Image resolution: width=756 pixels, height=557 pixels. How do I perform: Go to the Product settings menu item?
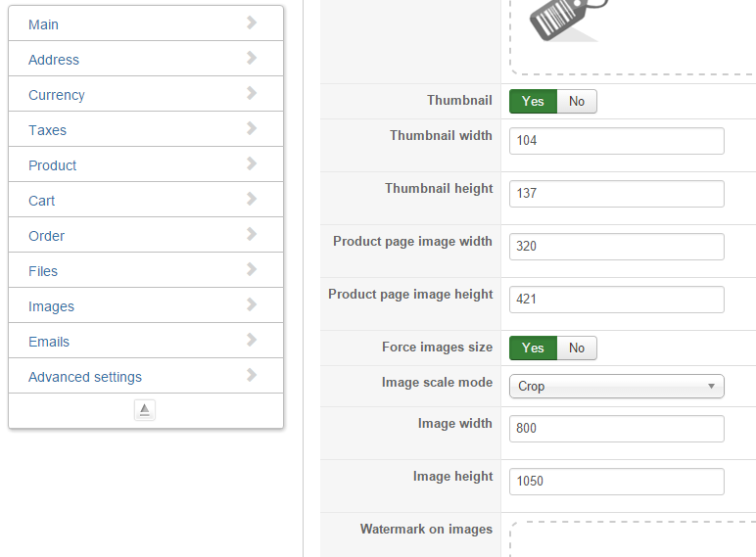point(53,165)
